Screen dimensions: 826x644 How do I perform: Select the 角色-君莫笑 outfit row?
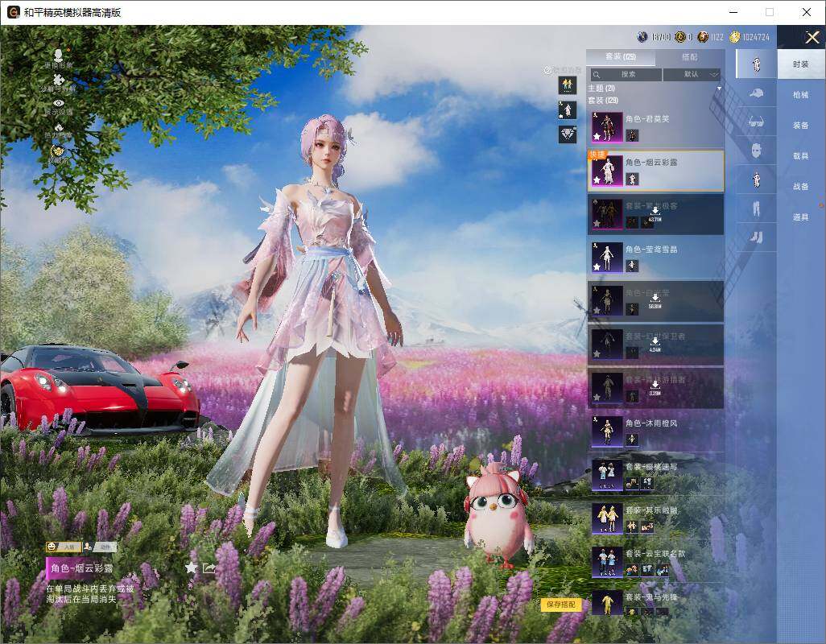pyautogui.click(x=655, y=127)
